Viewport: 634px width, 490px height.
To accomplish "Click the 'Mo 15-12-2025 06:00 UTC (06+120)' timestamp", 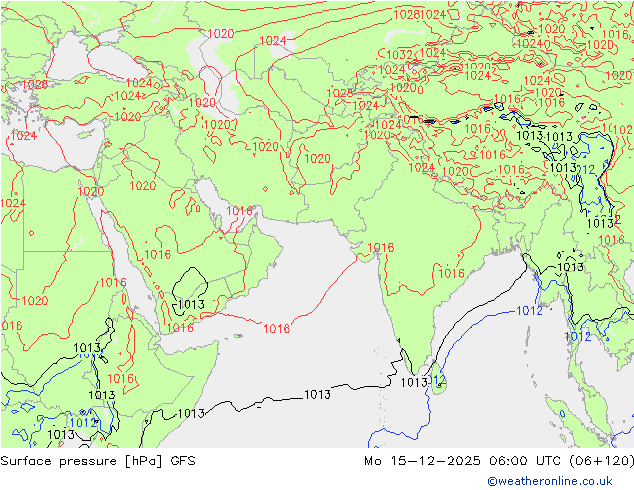I will click(x=499, y=461).
